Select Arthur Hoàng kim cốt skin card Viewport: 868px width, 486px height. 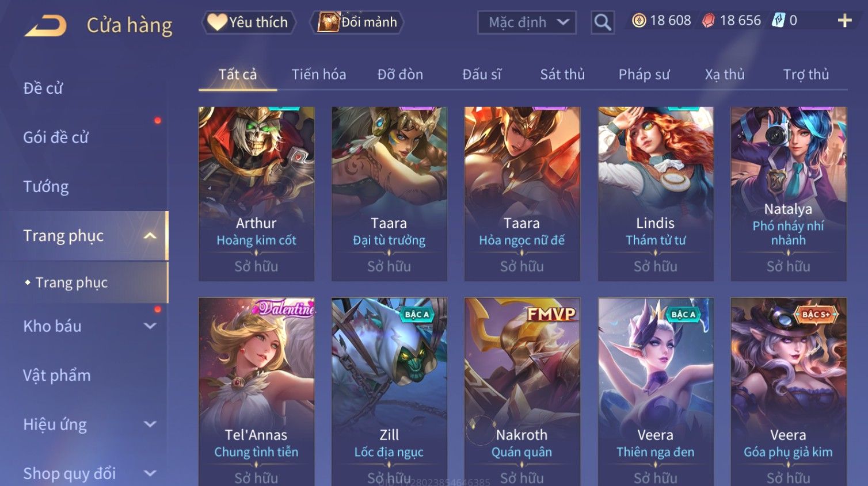point(256,194)
